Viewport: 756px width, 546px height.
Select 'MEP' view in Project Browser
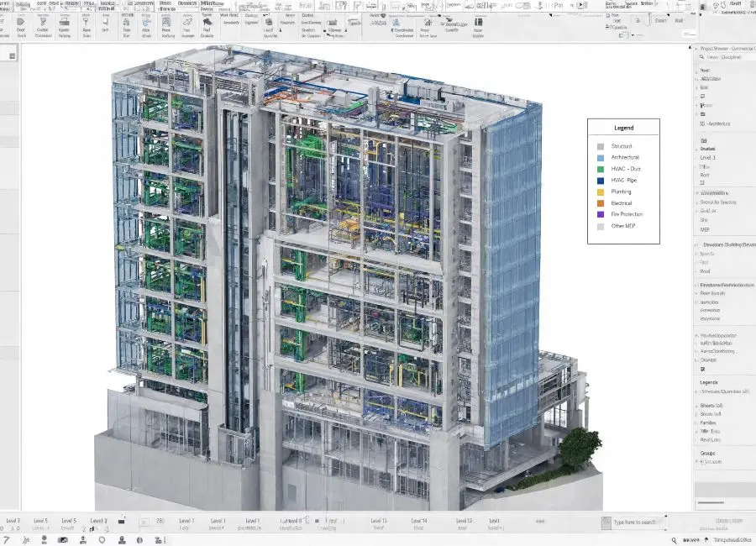click(705, 230)
